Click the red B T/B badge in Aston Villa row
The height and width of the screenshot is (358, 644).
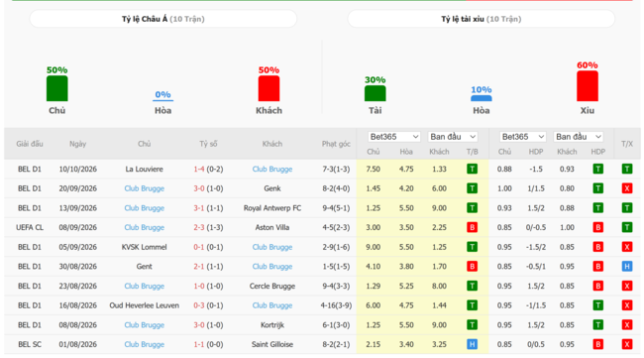[472, 227]
